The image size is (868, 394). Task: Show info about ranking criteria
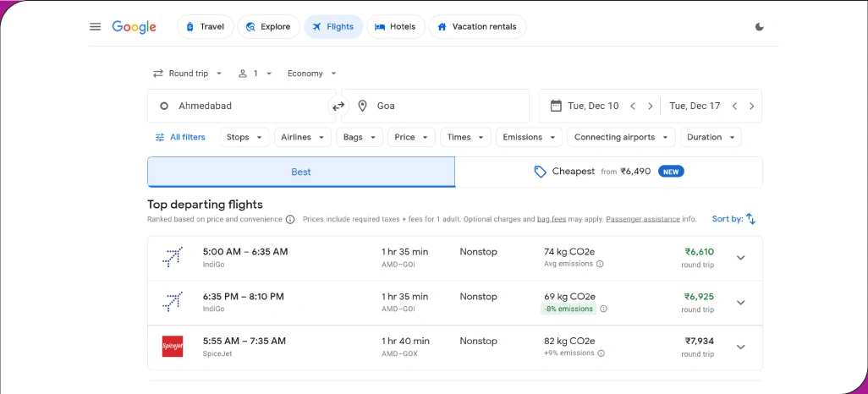[x=290, y=219]
